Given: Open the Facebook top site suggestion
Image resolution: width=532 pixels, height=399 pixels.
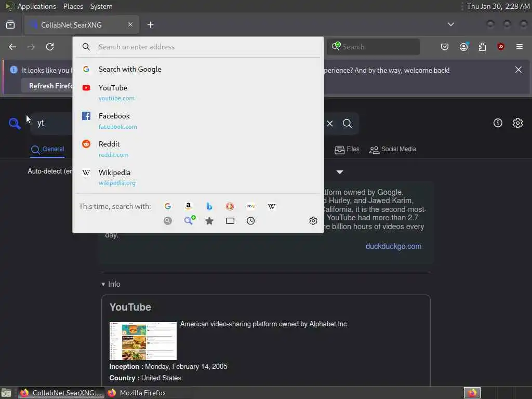Looking at the screenshot, I should click(198, 121).
